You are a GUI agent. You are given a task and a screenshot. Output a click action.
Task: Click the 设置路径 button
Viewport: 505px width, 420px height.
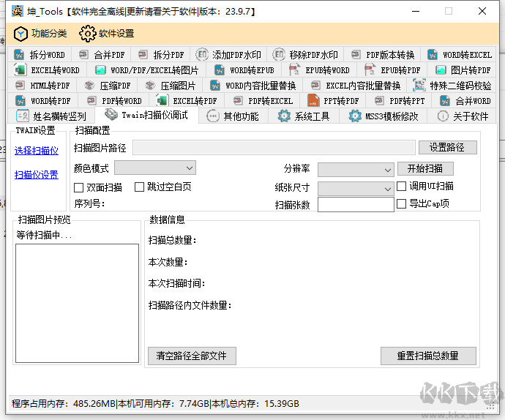pyautogui.click(x=448, y=148)
